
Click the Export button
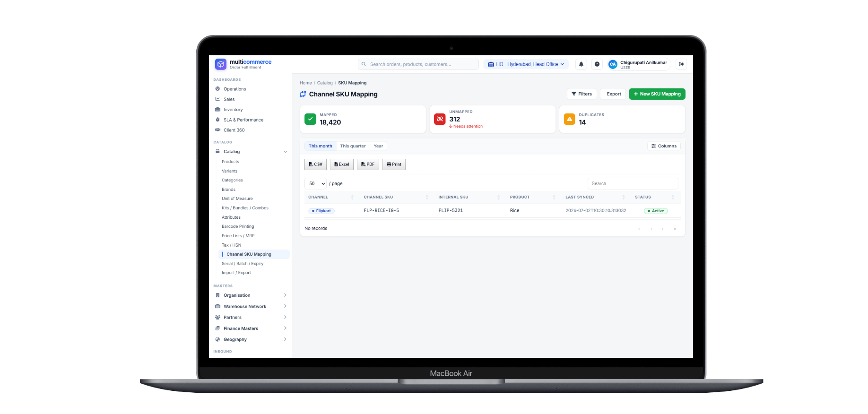click(614, 94)
